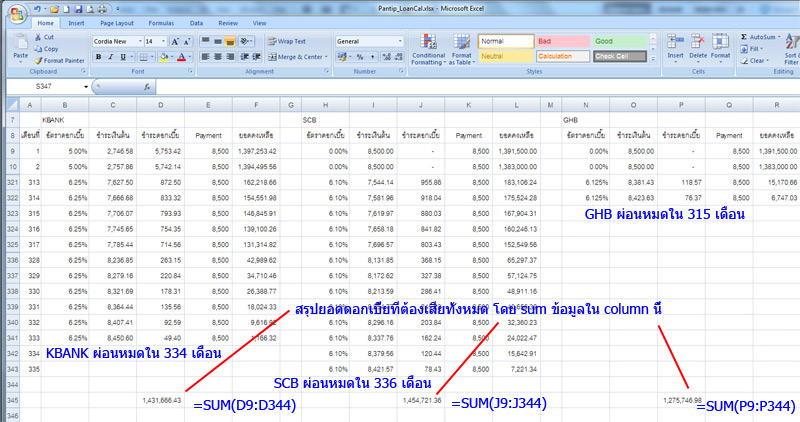Click the Decrease Indent icon

245,57
